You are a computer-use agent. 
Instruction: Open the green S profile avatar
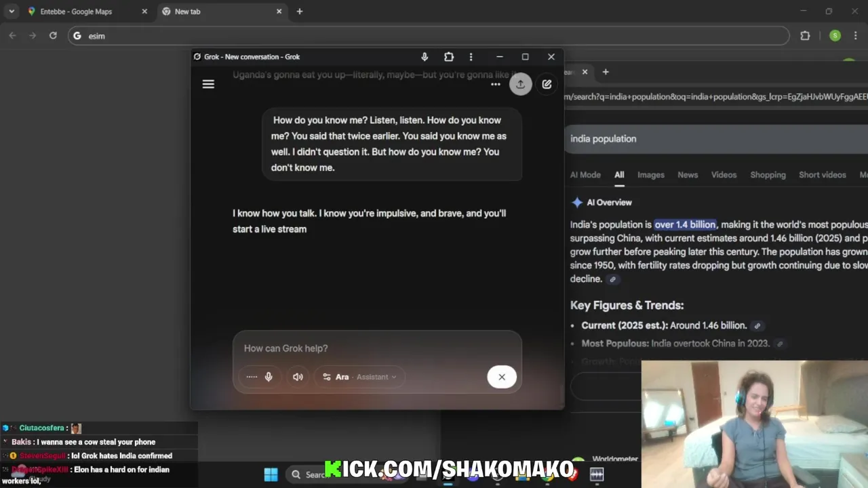tap(835, 36)
